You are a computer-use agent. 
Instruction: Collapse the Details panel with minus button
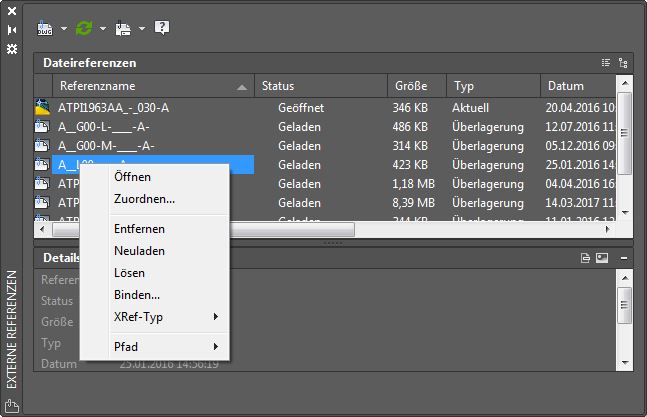624,258
